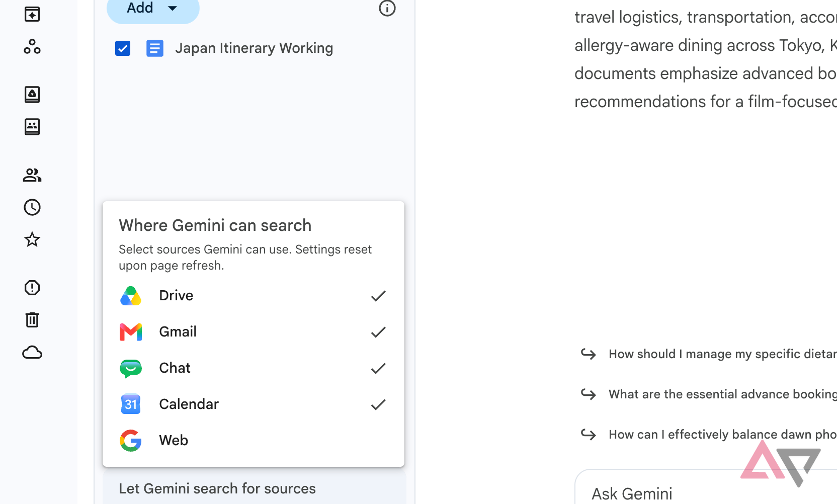Enable Web in the search sources menu

click(254, 441)
